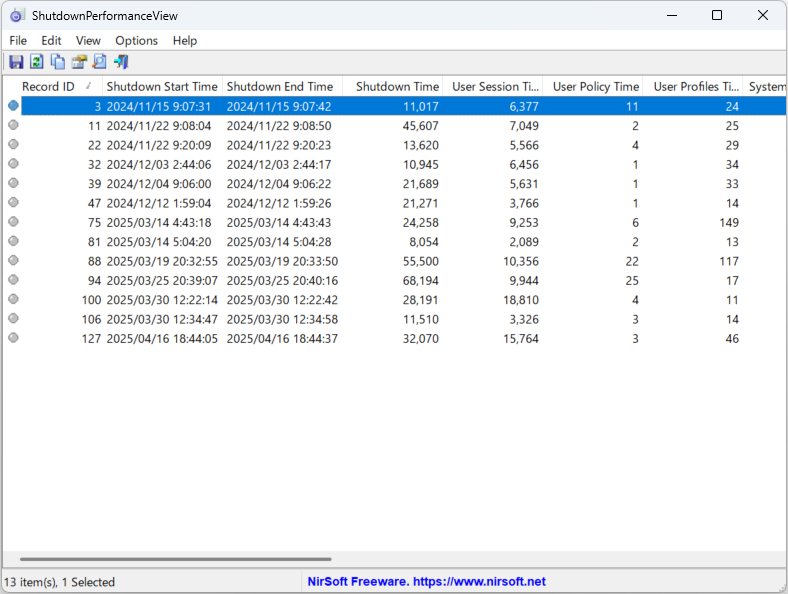Sort by Shutdown Start Time column header
Screen dimensions: 788x594
[x=162, y=86]
